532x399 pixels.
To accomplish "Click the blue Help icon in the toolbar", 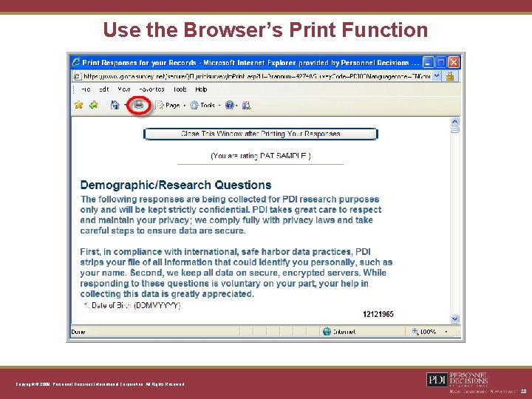I will tap(230, 106).
